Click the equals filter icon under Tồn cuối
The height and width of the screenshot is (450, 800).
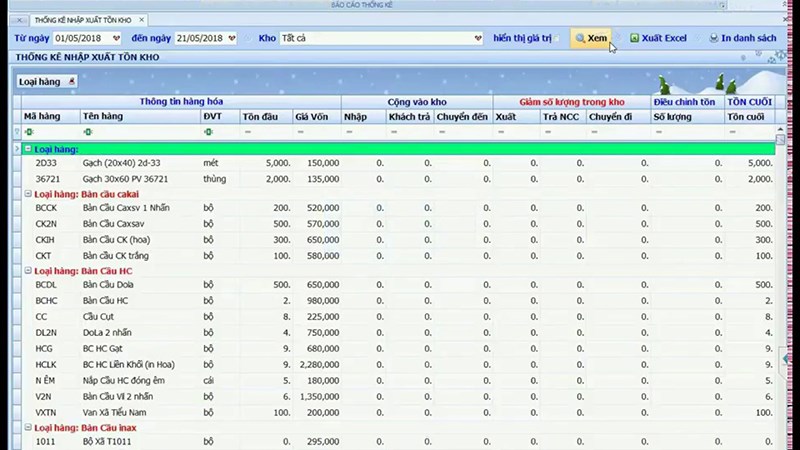(x=733, y=132)
